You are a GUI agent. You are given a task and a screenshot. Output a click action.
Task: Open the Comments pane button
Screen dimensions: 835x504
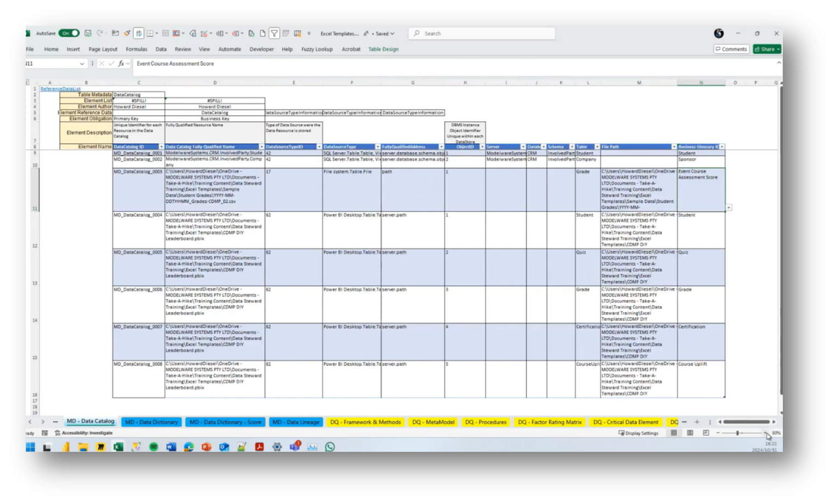coord(731,49)
